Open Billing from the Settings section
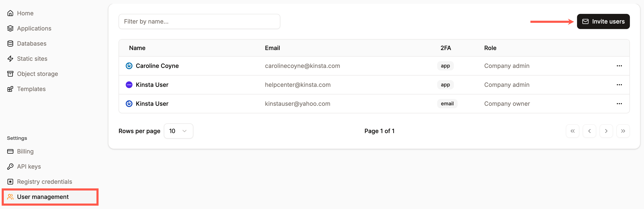Viewport: 644px width, 209px height. pos(25,151)
